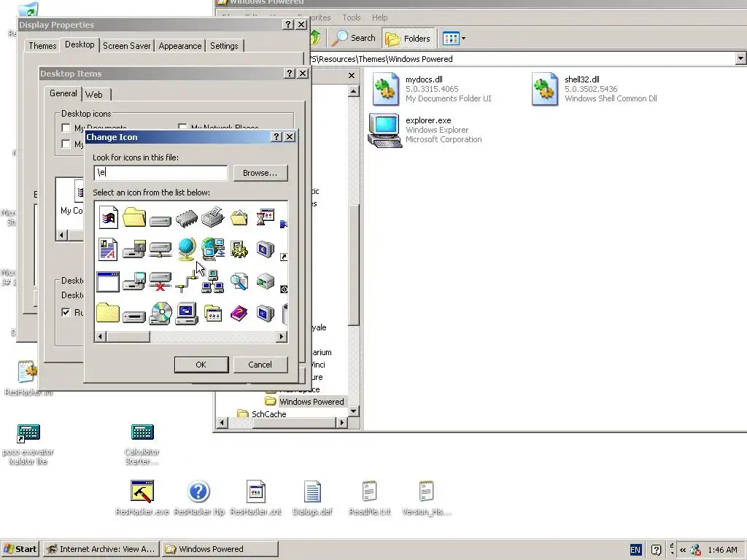Click folder tree horizontal scroll right arrow
Image resolution: width=747 pixels, height=560 pixels.
341,422
